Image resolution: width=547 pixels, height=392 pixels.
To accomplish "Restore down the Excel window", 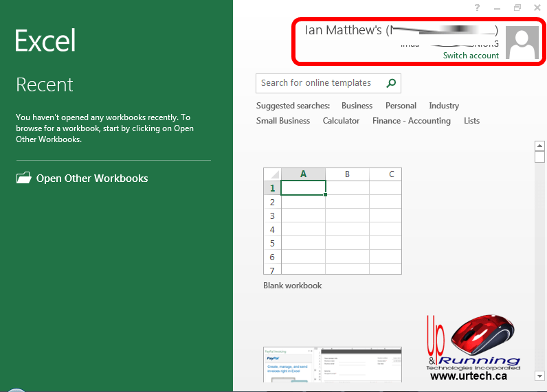I will [x=517, y=8].
